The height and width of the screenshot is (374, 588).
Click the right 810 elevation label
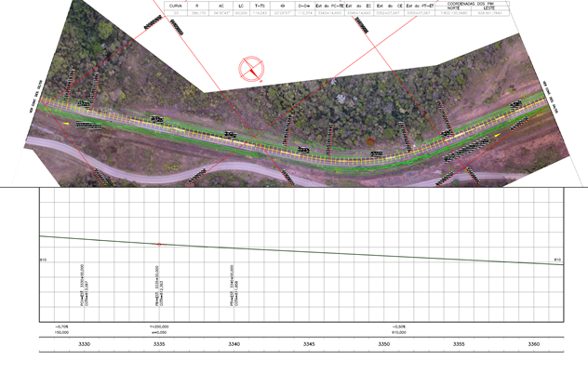[x=557, y=260]
